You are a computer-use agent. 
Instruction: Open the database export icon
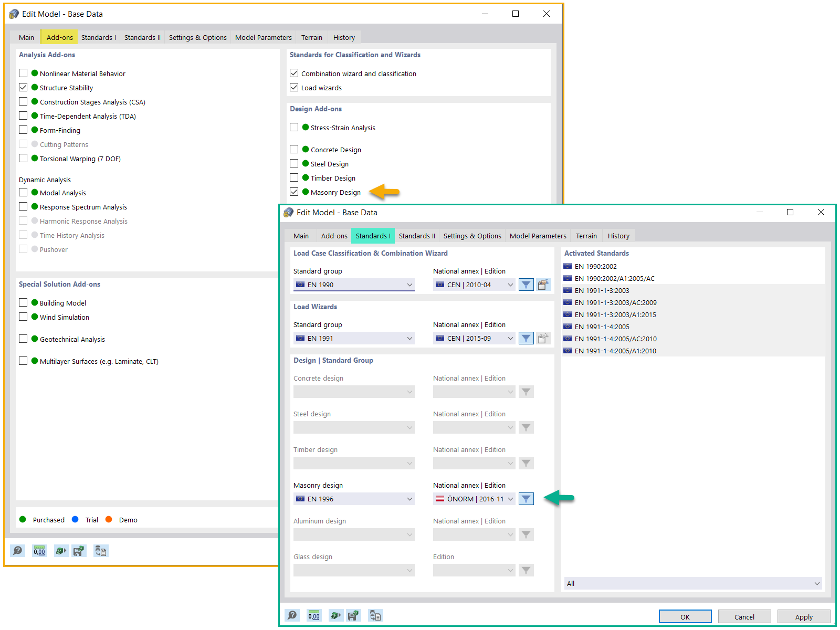click(x=375, y=615)
